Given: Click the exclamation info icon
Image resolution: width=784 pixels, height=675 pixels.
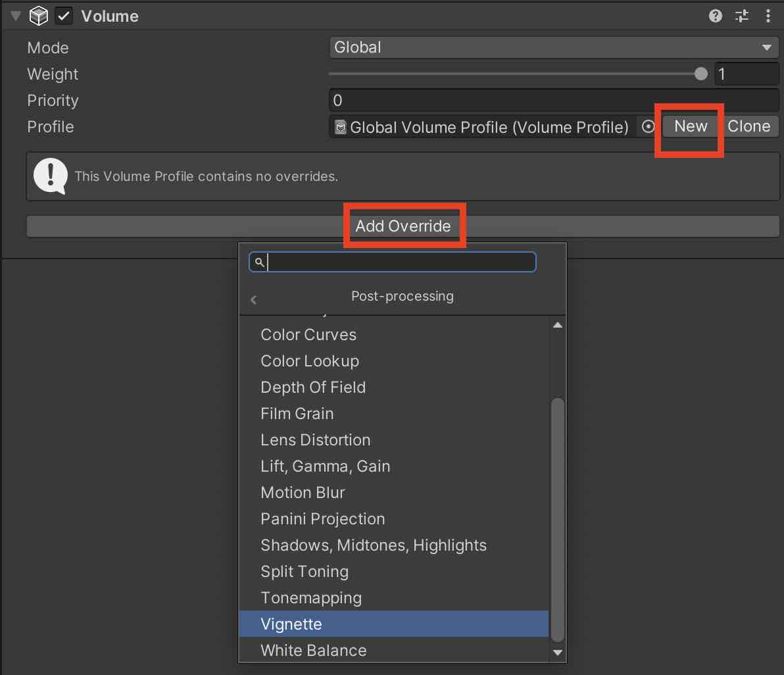Looking at the screenshot, I should [51, 176].
